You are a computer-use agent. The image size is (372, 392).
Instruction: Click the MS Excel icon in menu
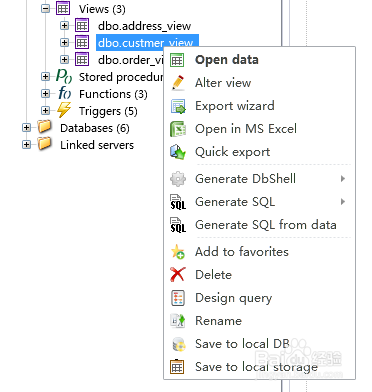178,129
